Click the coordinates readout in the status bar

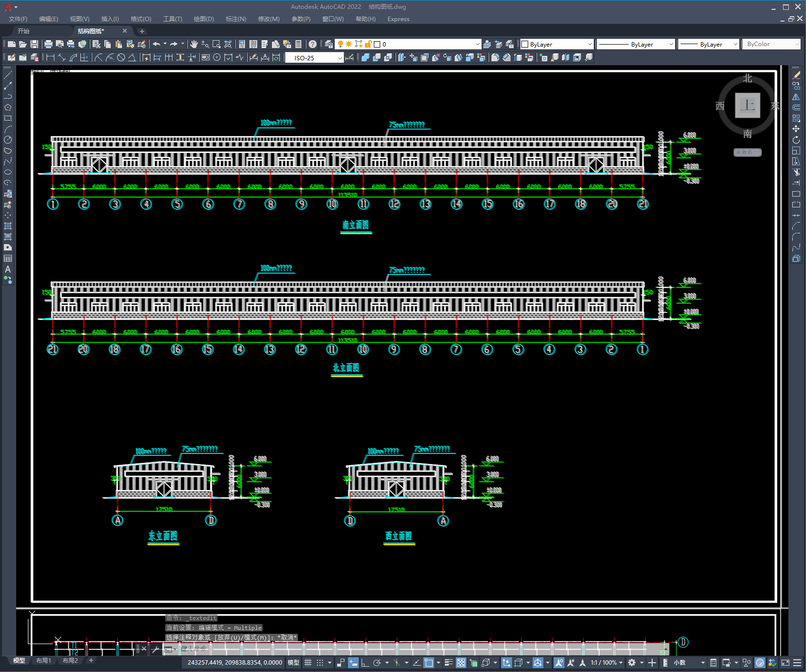tap(235, 663)
